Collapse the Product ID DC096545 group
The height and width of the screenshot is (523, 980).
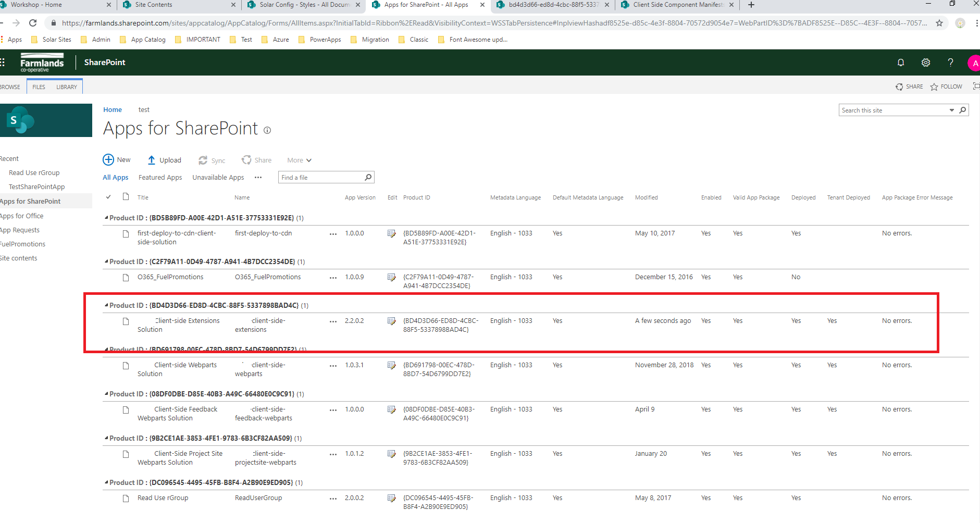click(x=106, y=482)
